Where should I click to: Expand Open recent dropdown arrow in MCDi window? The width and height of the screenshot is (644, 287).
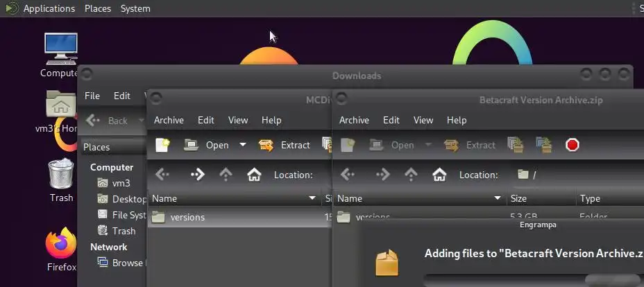click(x=243, y=145)
